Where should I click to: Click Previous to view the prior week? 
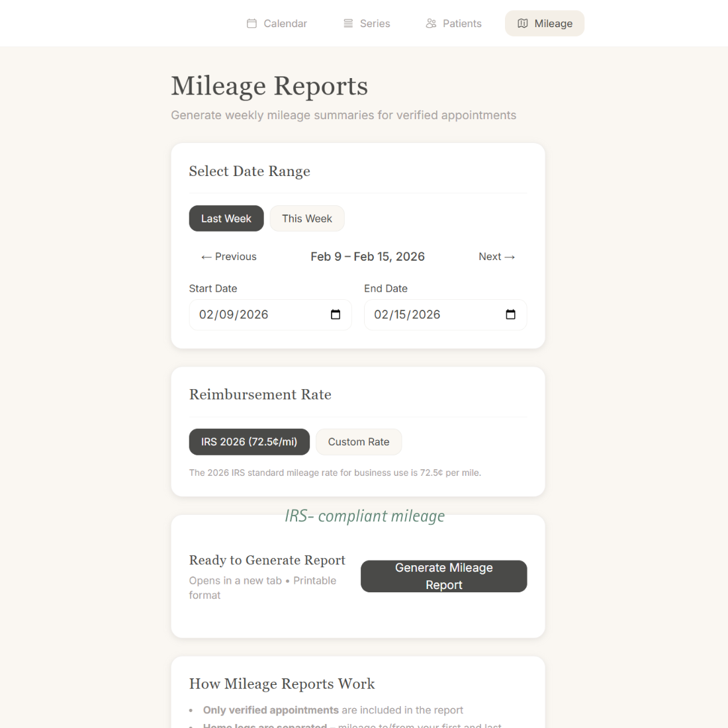click(228, 257)
